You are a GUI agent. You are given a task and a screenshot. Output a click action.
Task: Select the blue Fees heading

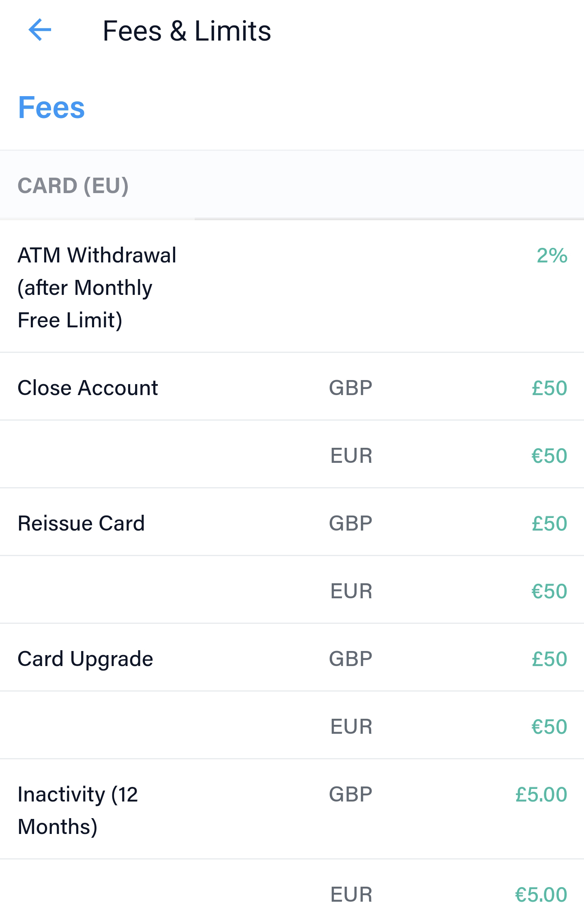point(52,107)
